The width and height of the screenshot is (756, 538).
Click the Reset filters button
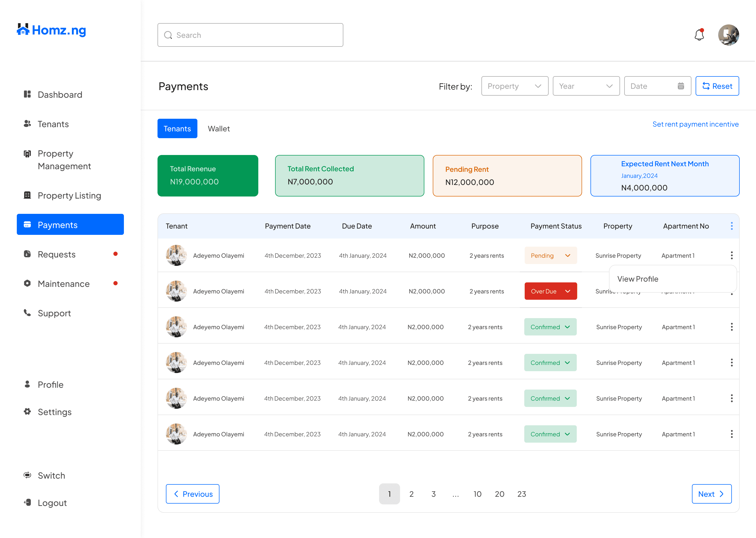click(717, 86)
